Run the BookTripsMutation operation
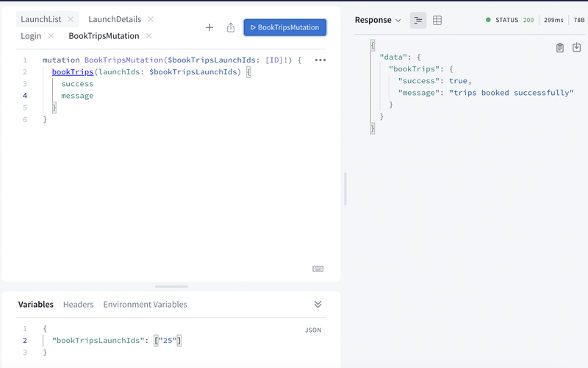The height and width of the screenshot is (368, 588). [285, 27]
